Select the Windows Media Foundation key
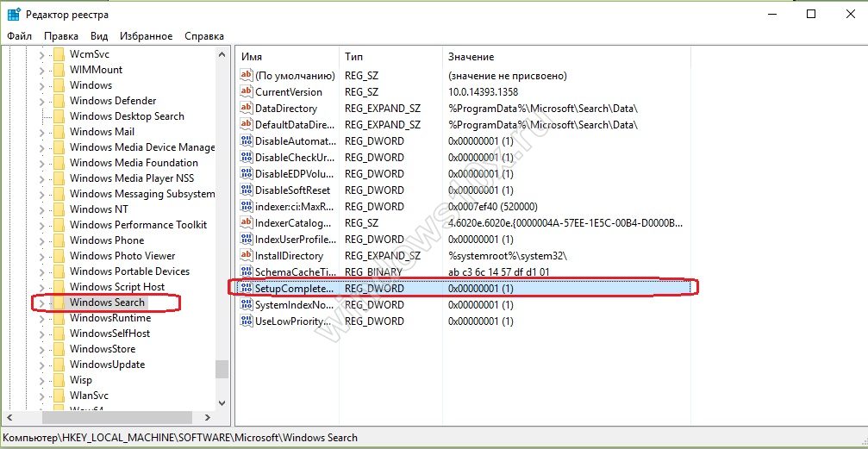The width and height of the screenshot is (868, 449). [134, 163]
